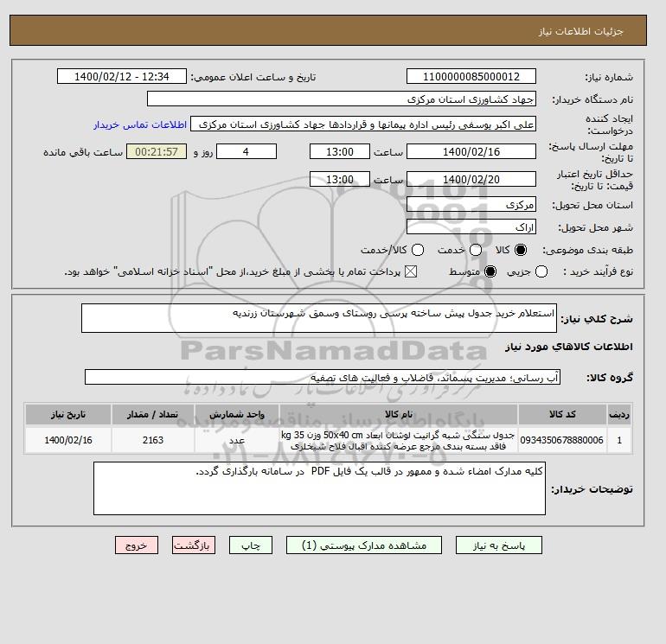Click the مشاهده مدارک پیوستی (1) button
Screen dimensions: 666x644
click(x=364, y=545)
